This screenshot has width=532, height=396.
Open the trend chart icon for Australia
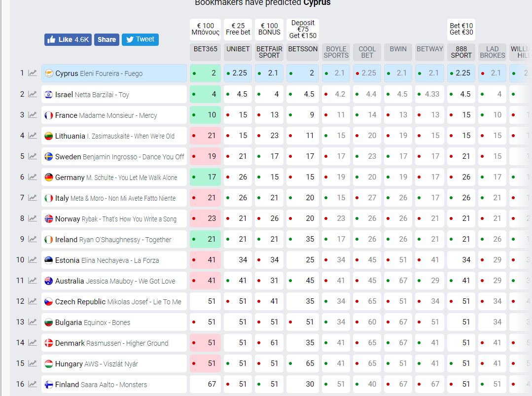[x=32, y=280]
